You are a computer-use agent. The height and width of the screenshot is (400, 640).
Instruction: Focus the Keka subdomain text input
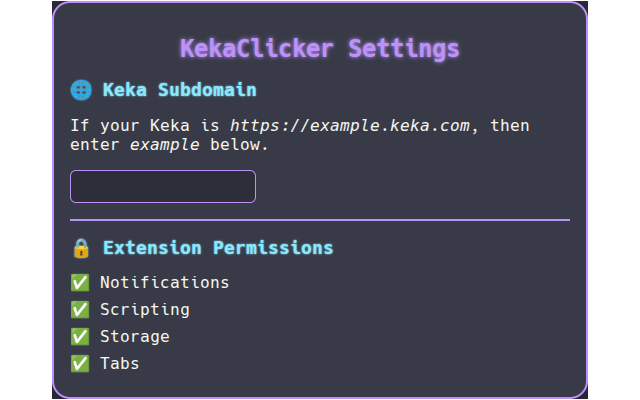coord(163,187)
